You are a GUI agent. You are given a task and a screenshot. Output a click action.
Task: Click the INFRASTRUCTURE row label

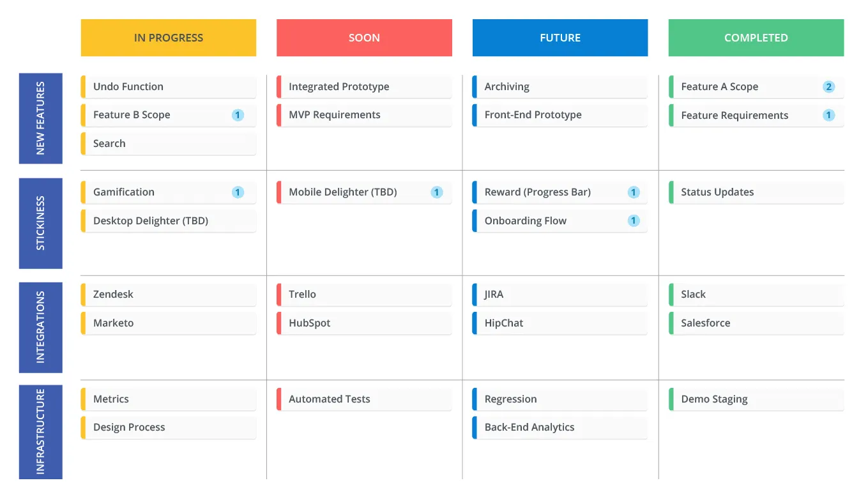click(x=41, y=432)
